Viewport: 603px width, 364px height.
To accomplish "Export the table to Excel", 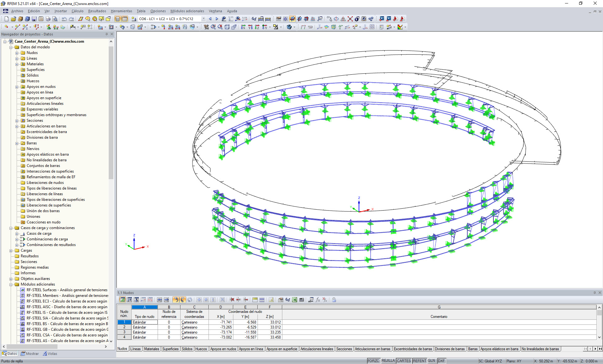I will [295, 300].
